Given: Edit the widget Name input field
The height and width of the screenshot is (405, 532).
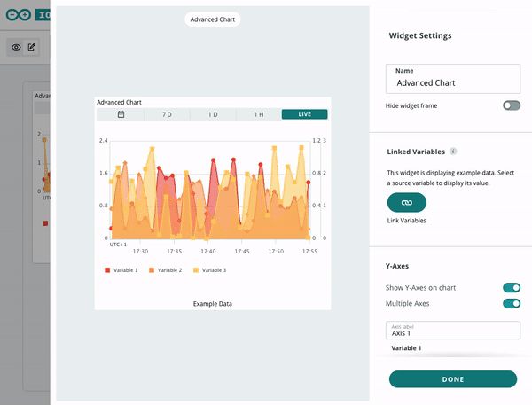Looking at the screenshot, I should pyautogui.click(x=453, y=79).
